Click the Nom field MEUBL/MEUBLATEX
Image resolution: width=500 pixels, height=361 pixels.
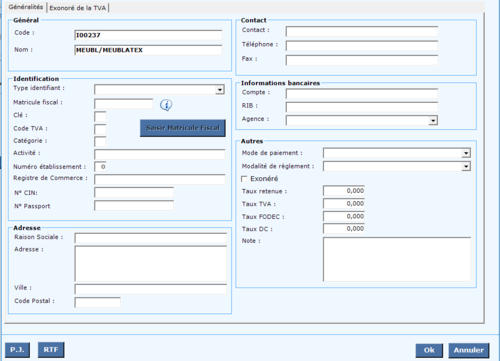[148, 50]
